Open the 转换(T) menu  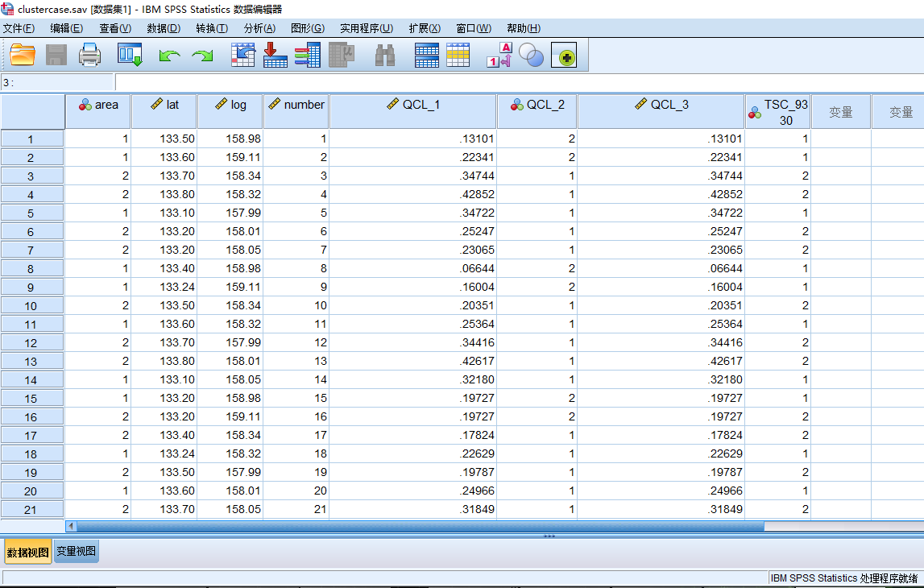click(x=212, y=28)
